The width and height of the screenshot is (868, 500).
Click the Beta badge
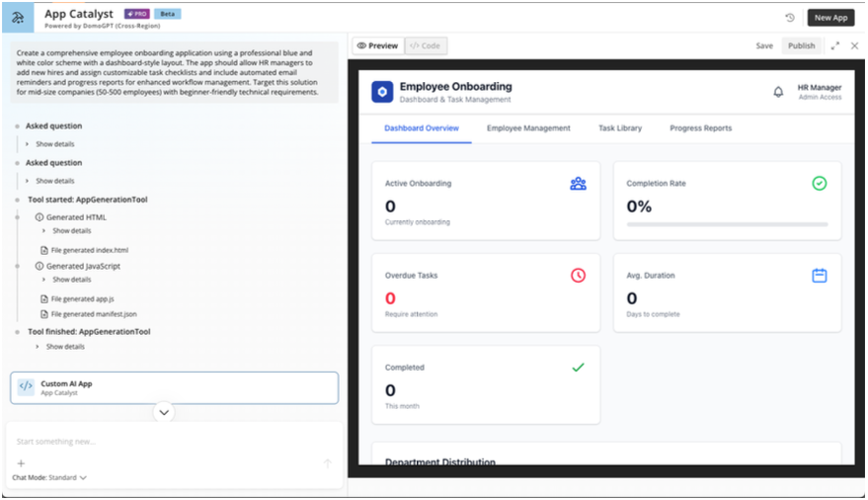point(167,14)
